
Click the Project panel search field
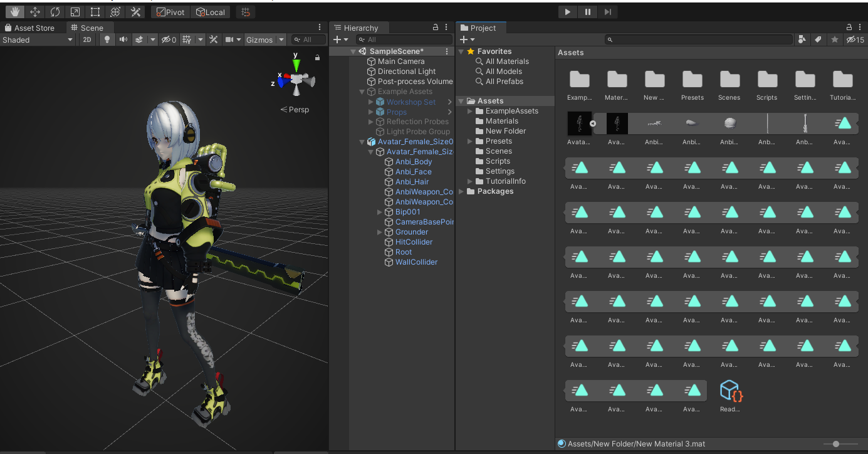pyautogui.click(x=699, y=40)
